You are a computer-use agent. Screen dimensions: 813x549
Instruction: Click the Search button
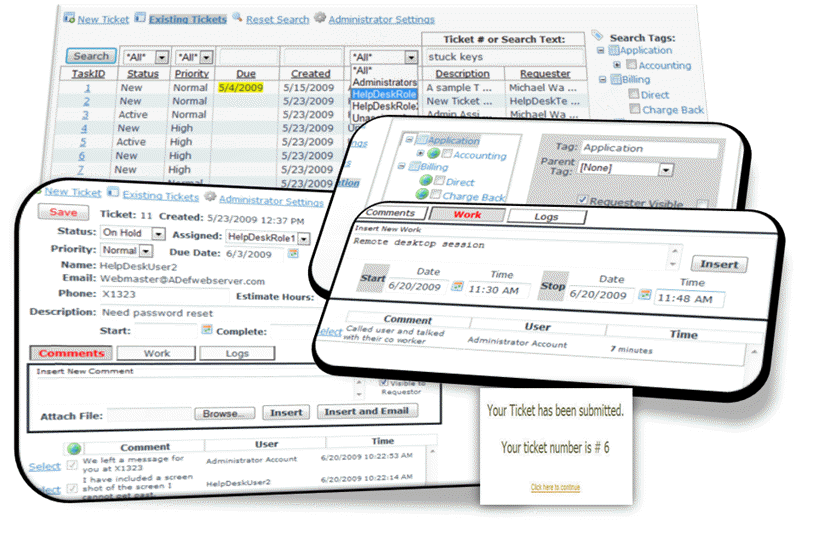91,56
